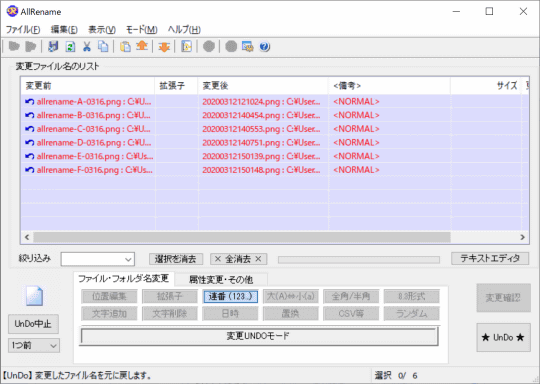Click the 8.3形式 button
The width and height of the screenshot is (540, 384).
click(412, 296)
